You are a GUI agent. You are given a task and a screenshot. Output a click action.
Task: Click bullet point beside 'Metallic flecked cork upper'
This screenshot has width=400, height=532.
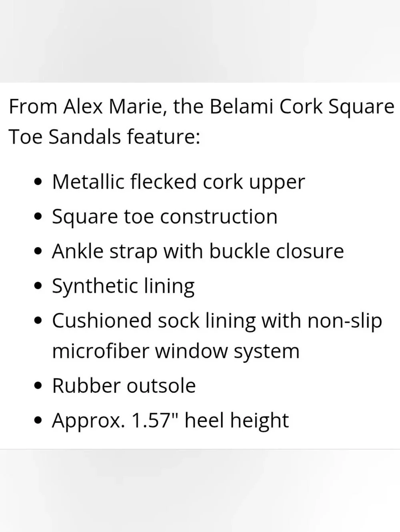point(38,183)
